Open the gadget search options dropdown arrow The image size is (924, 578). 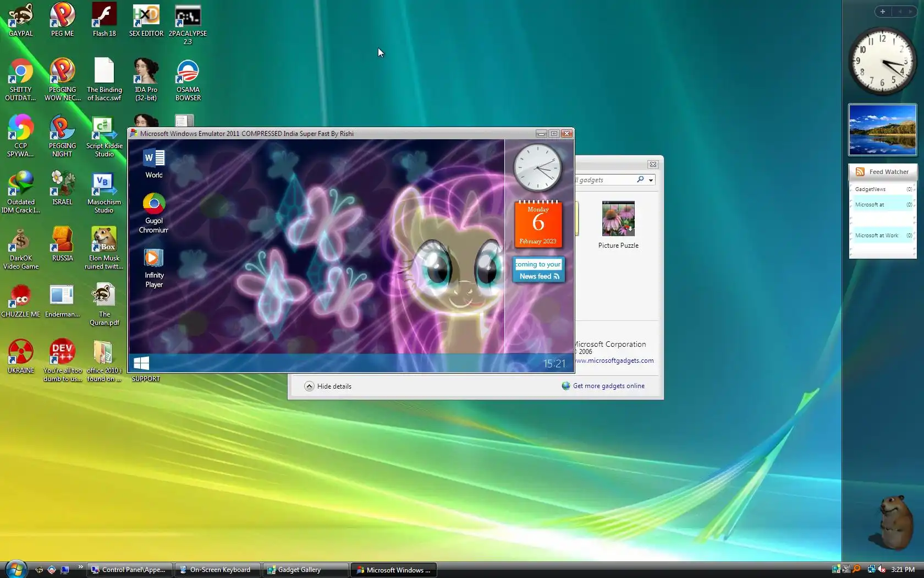(x=651, y=180)
